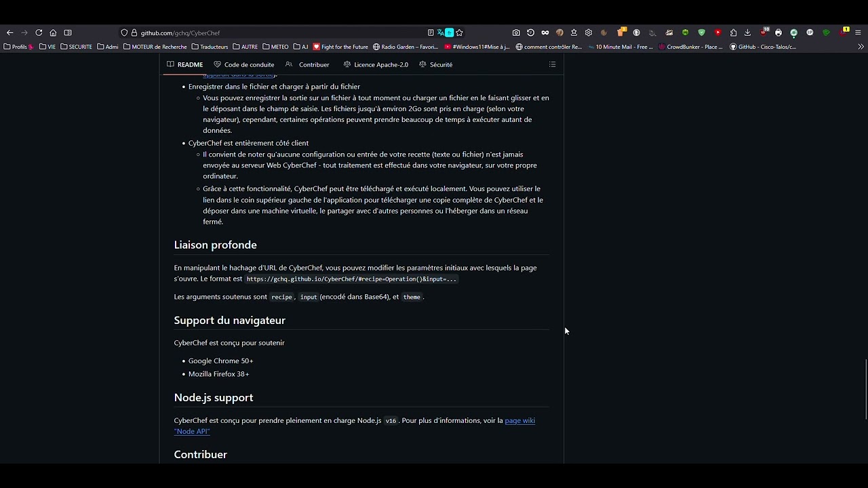This screenshot has width=868, height=488.
Task: Open the Profils bookmark folder
Action: point(18,47)
